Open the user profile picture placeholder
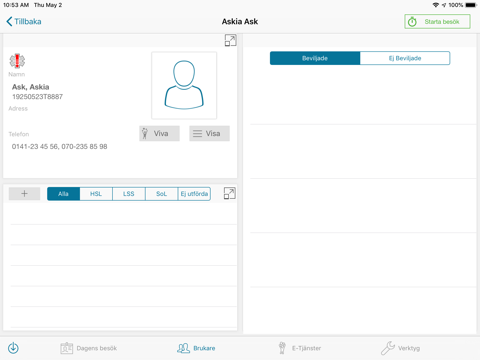480x360 pixels. pos(184,85)
